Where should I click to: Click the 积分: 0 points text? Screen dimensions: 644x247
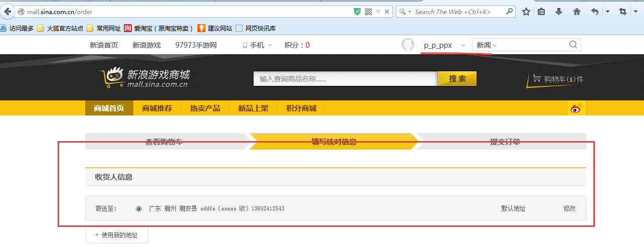[x=297, y=45]
